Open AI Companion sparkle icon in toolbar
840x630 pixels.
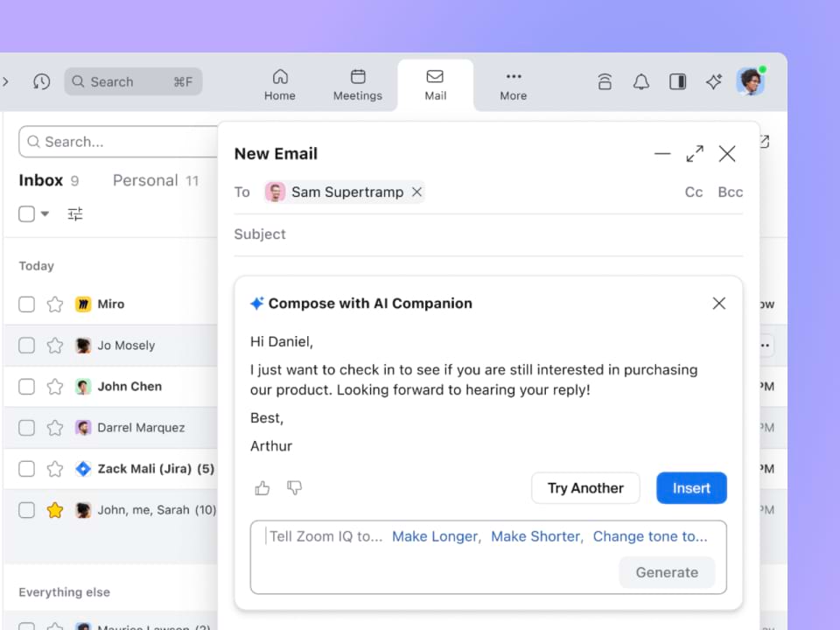tap(714, 81)
